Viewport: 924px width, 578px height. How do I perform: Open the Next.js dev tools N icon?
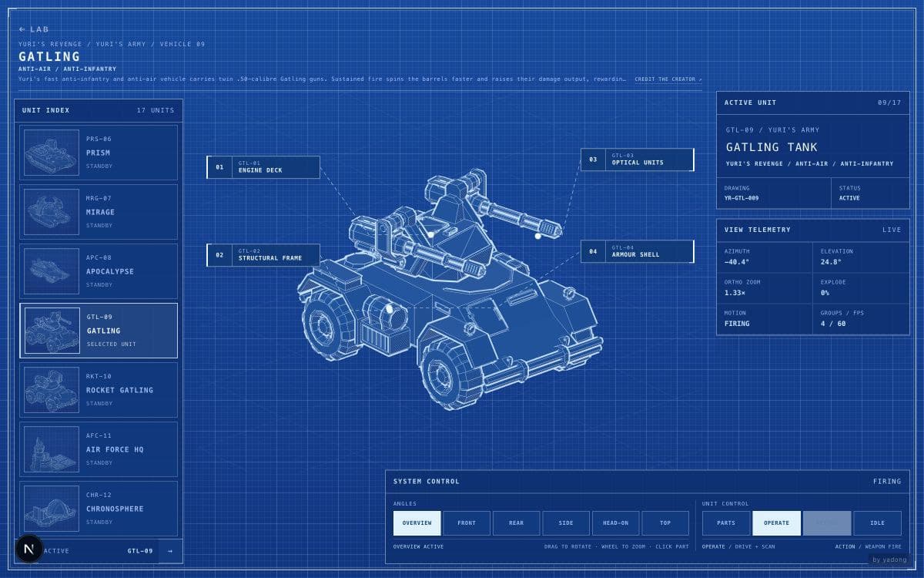pyautogui.click(x=29, y=549)
